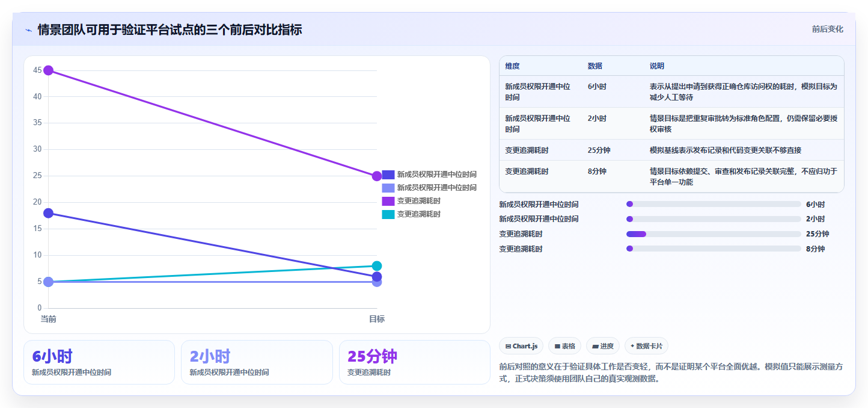Click the large 6小时 stat card
The image size is (868, 408).
(99, 362)
